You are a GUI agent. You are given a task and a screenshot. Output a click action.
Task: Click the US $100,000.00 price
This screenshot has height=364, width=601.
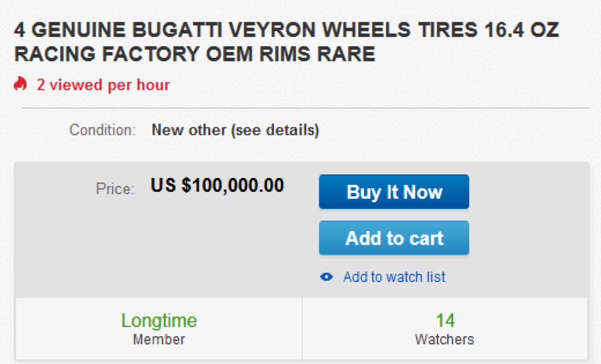(218, 186)
